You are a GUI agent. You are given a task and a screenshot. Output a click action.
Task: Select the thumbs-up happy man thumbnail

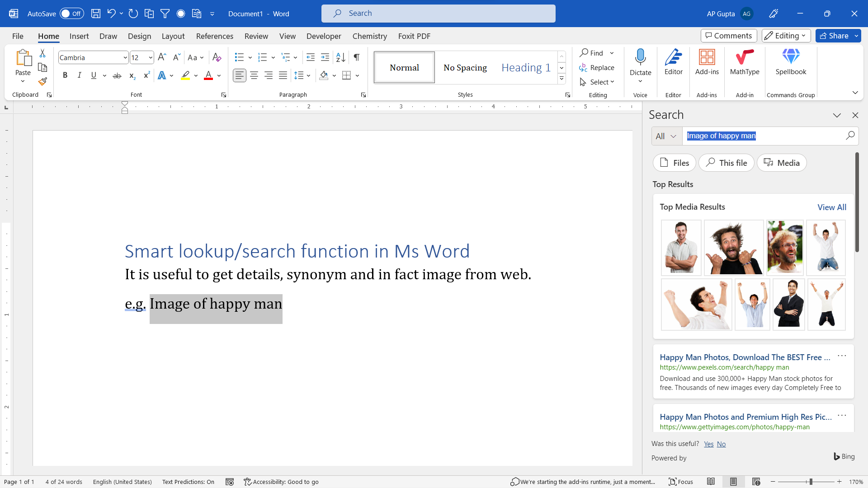pos(733,248)
